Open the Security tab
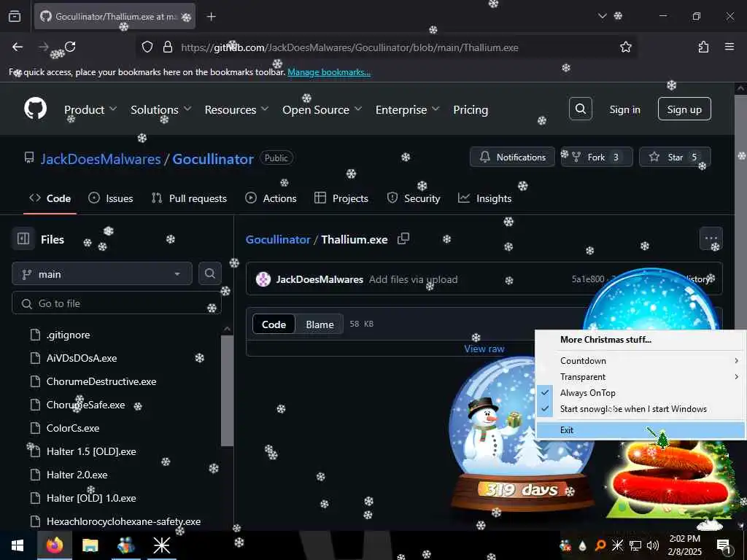 pos(414,198)
